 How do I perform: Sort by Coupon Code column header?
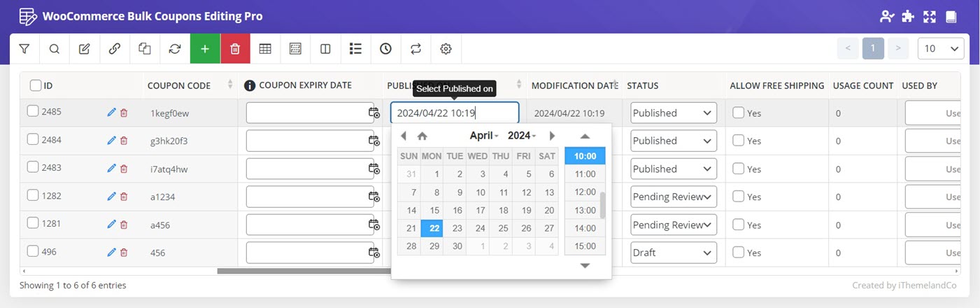(x=190, y=85)
